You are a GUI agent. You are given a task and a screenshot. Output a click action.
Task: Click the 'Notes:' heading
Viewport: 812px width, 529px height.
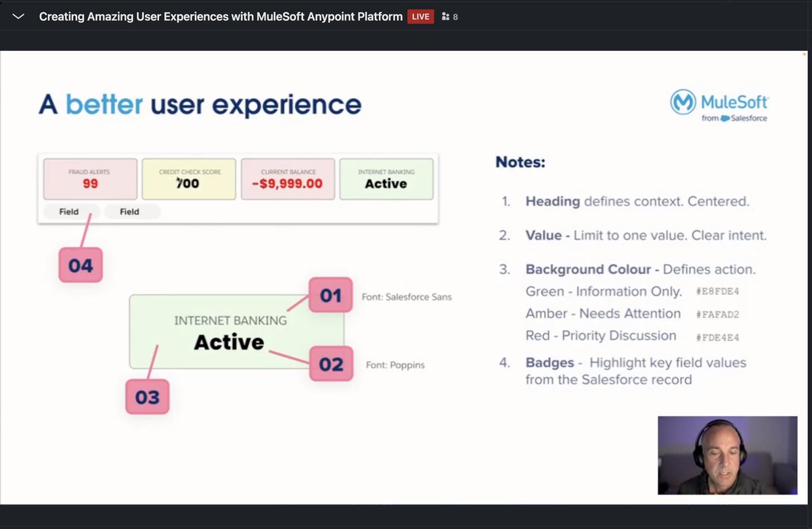pos(520,162)
